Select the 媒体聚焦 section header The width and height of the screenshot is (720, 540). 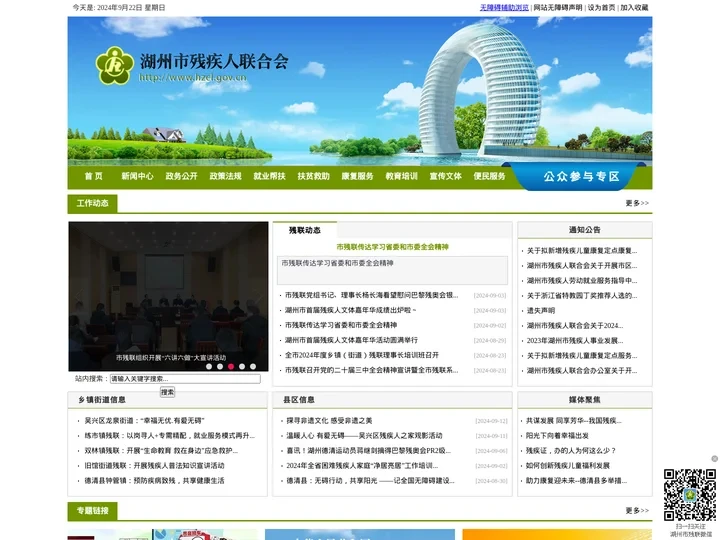(x=585, y=400)
